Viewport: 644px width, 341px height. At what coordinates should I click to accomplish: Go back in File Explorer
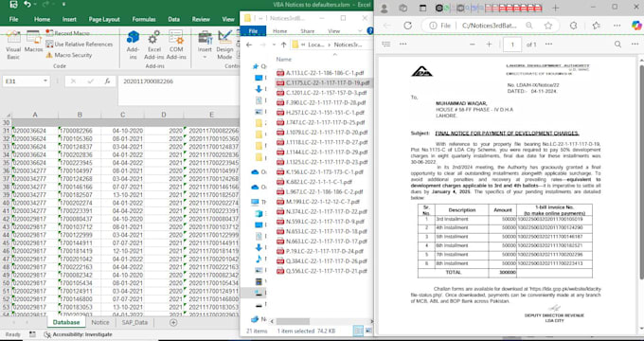coord(249,45)
